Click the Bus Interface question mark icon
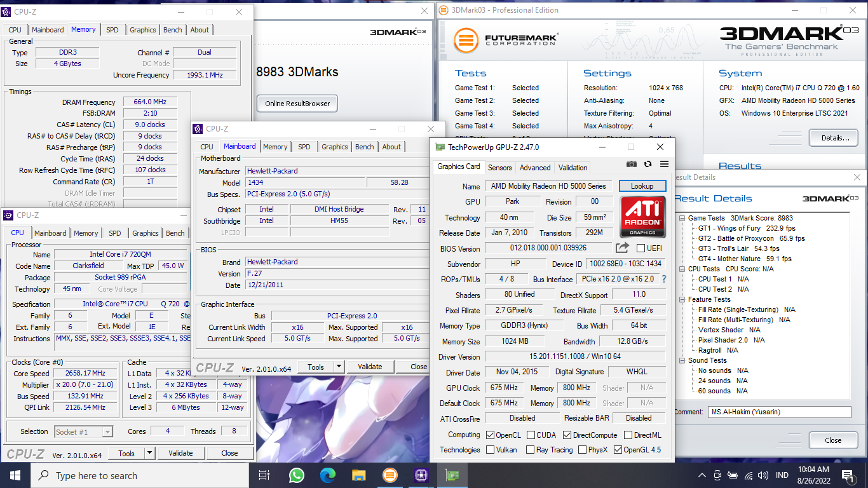868x488 pixels. tap(664, 279)
